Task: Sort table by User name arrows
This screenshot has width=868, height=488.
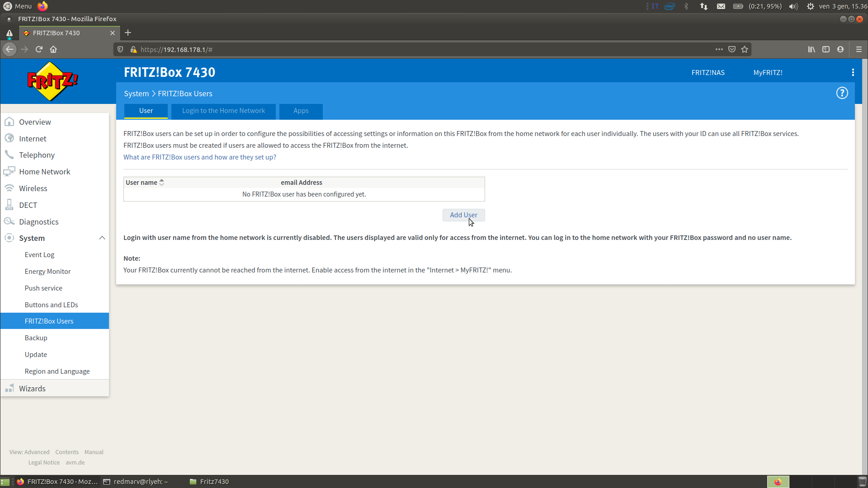Action: click(161, 183)
